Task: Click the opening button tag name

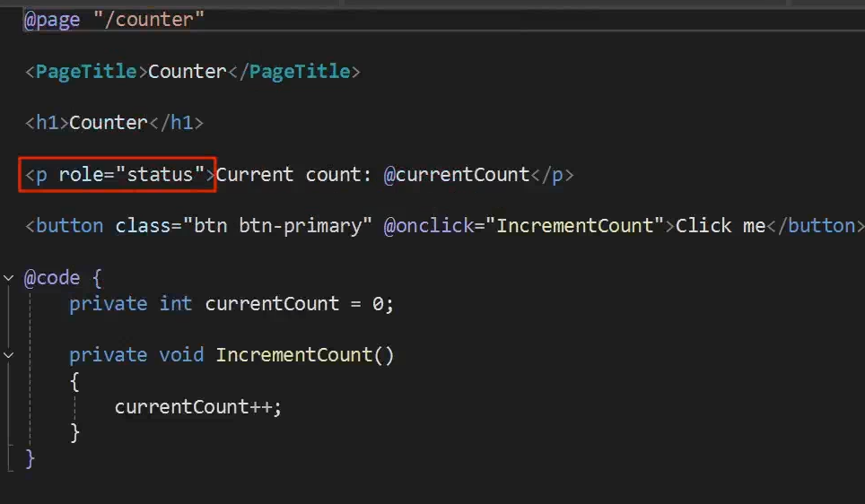Action: [69, 226]
